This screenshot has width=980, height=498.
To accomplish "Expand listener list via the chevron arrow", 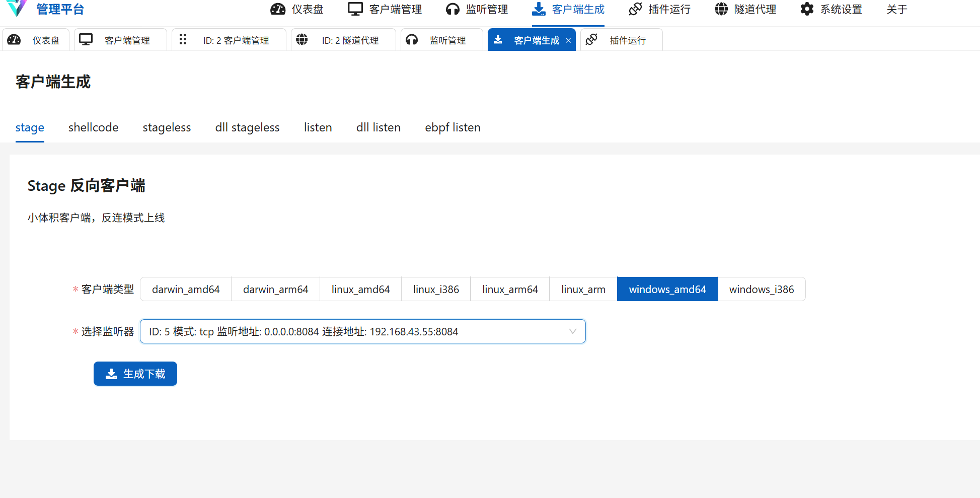I will click(x=572, y=331).
